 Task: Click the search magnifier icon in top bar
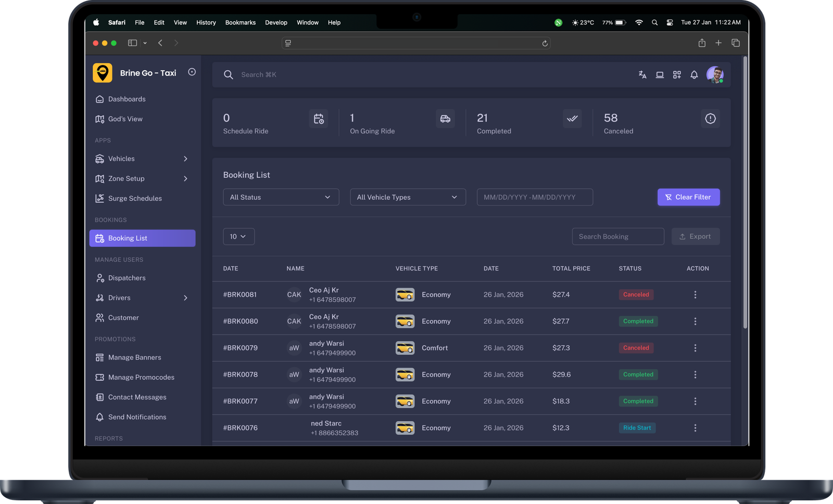click(228, 75)
